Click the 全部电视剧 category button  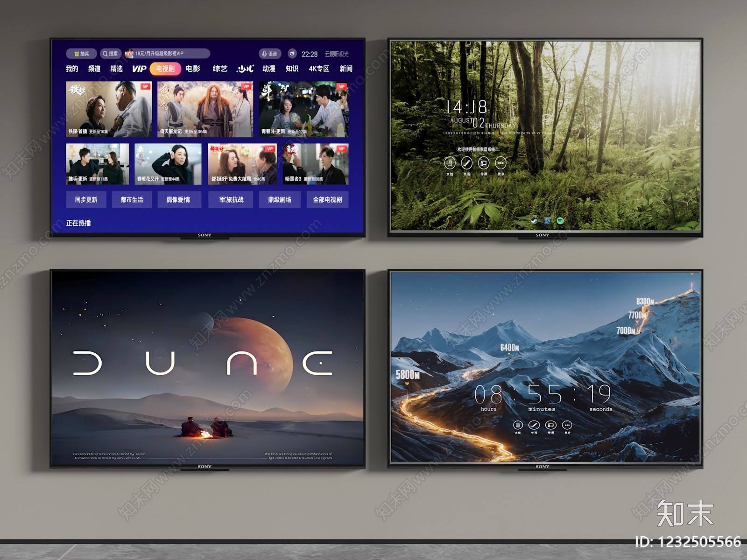click(327, 200)
